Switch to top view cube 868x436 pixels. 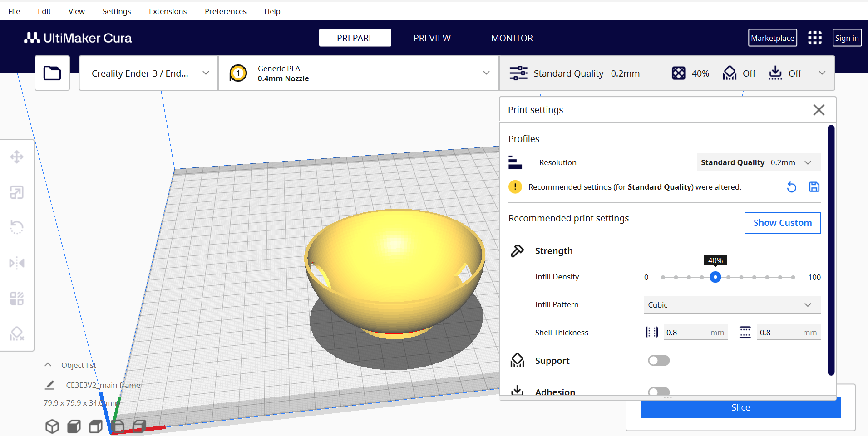[96, 426]
